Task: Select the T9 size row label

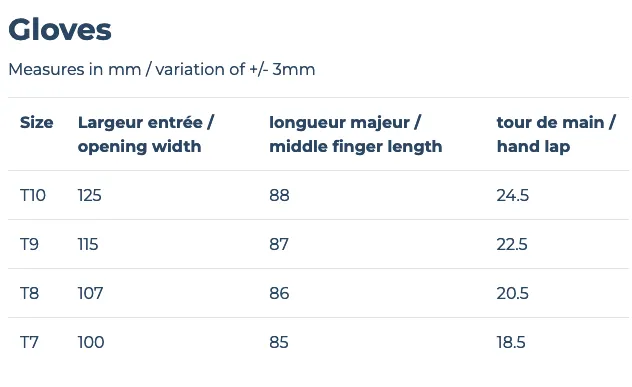Action: [x=29, y=244]
